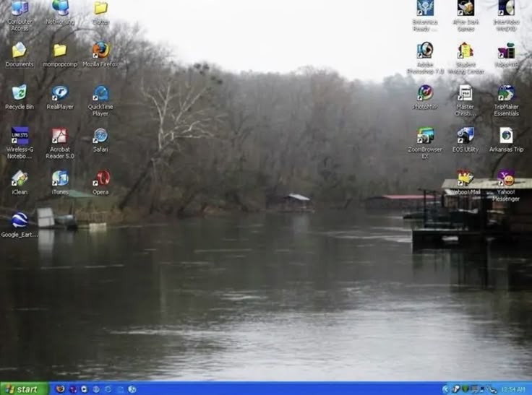
Task: Open the Opera browser icon
Action: pyautogui.click(x=100, y=178)
